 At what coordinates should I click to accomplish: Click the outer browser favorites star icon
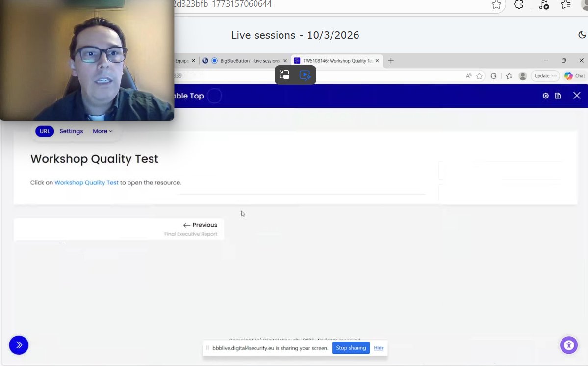point(496,4)
